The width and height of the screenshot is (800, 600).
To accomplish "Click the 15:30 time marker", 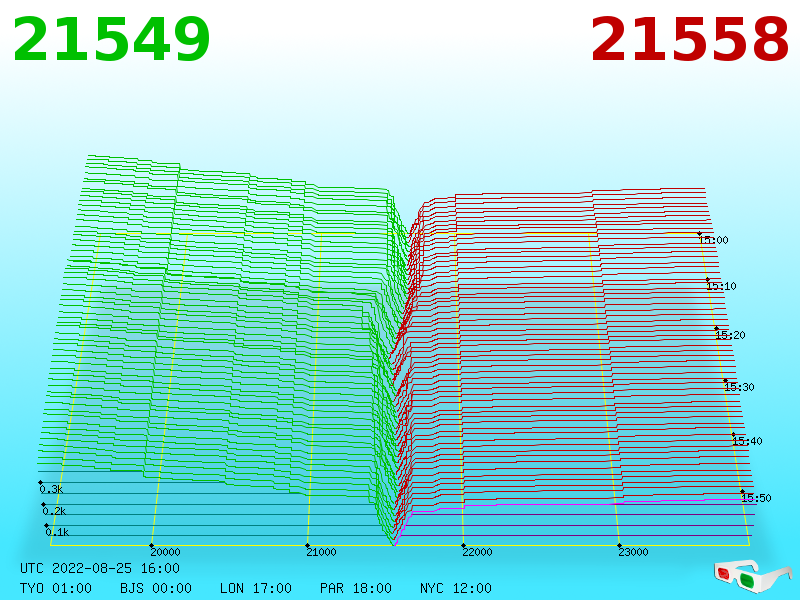I will 739,387.
